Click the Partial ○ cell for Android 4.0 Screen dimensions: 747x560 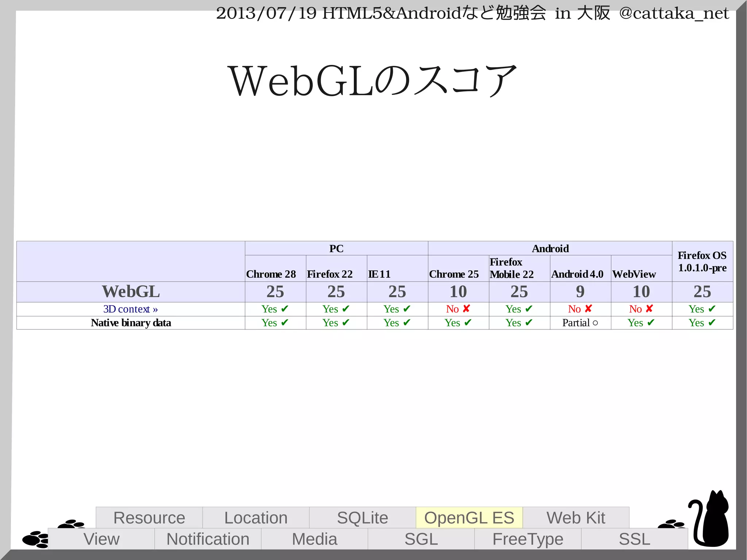click(580, 323)
